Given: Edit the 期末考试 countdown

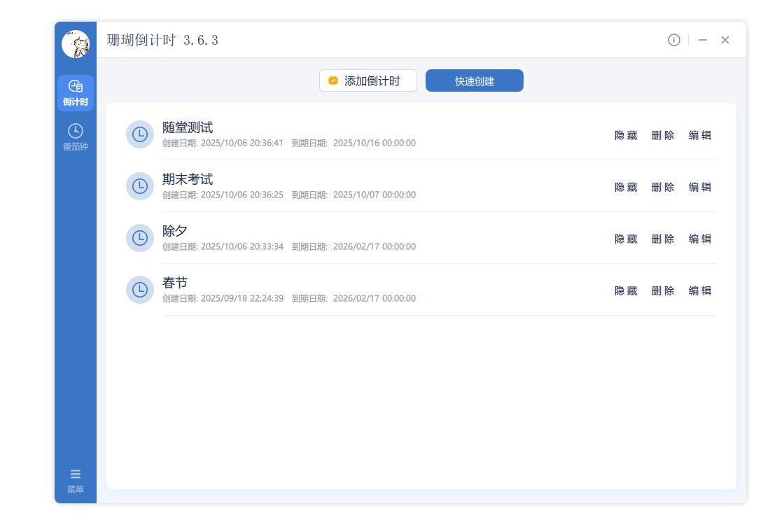Looking at the screenshot, I should pyautogui.click(x=700, y=188).
